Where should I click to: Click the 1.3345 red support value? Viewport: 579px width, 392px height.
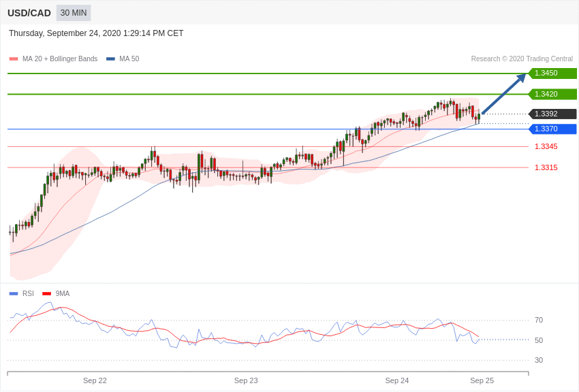546,146
